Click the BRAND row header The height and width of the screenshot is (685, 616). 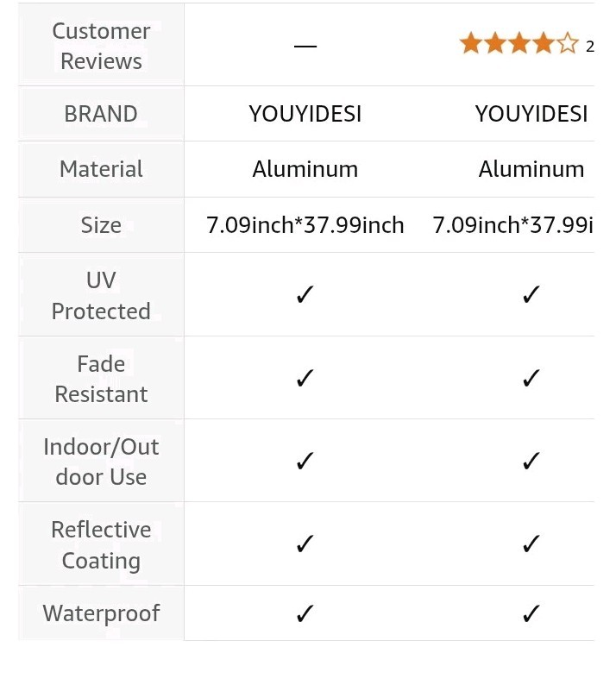pos(101,114)
